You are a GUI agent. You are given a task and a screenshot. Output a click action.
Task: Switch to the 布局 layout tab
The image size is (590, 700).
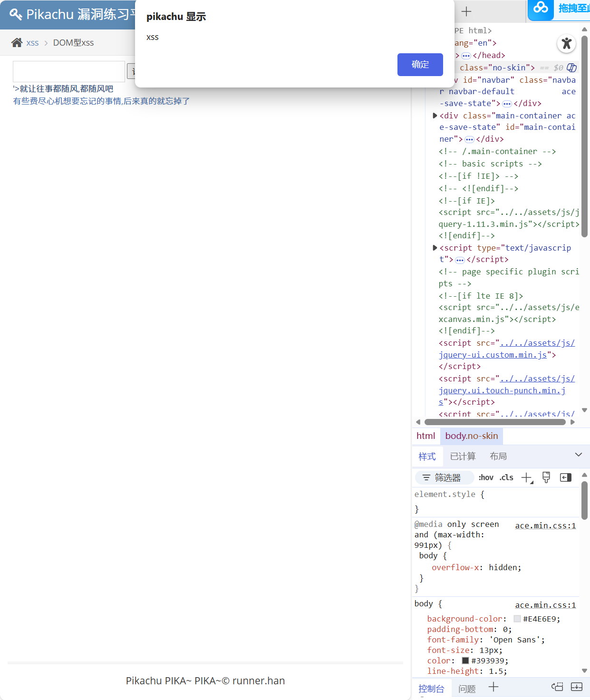(498, 457)
